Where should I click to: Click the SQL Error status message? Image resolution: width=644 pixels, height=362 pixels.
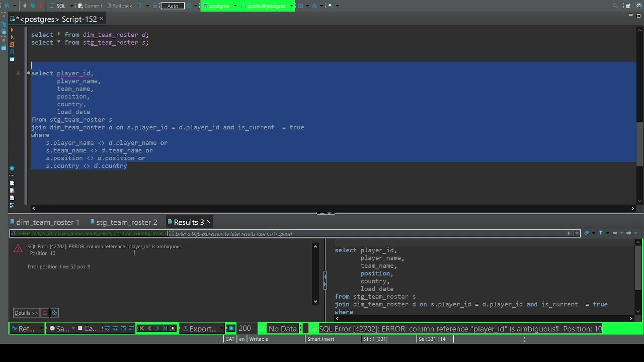point(460,329)
